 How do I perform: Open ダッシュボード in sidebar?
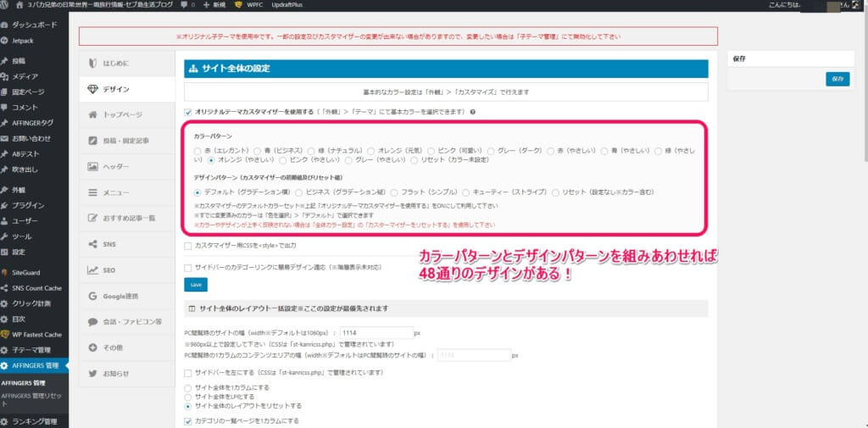click(34, 25)
